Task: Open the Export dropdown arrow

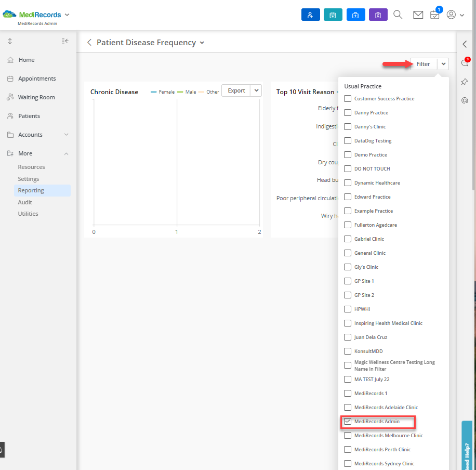Action: 256,90
